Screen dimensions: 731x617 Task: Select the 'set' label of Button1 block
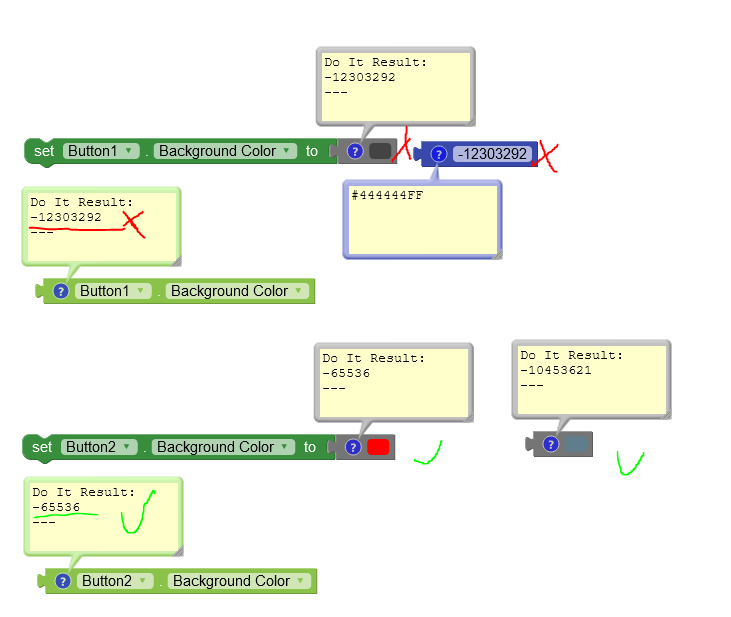tap(44, 151)
